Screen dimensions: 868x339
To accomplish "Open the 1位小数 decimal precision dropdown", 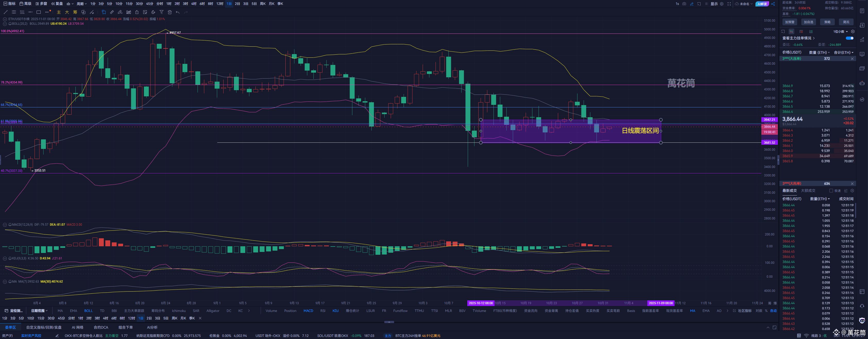I will (x=840, y=31).
